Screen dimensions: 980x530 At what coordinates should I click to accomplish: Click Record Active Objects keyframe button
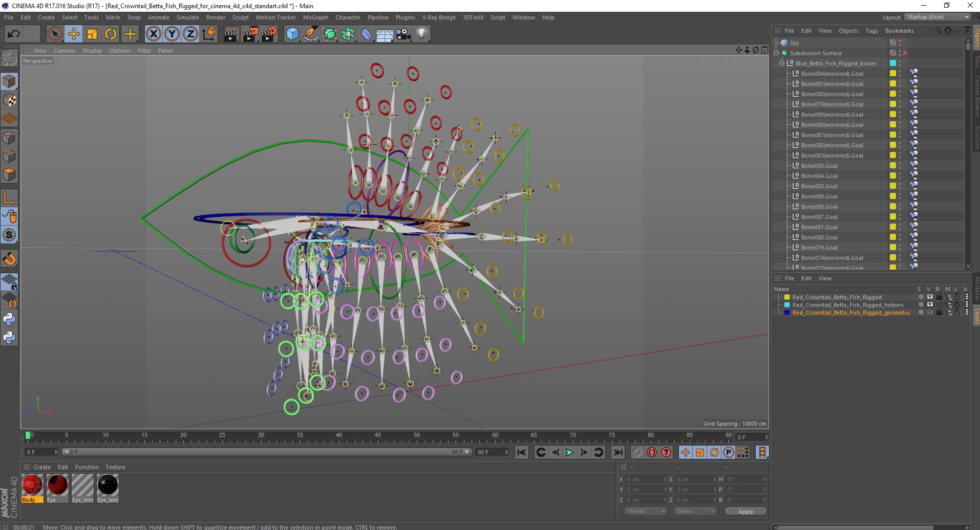tap(637, 452)
